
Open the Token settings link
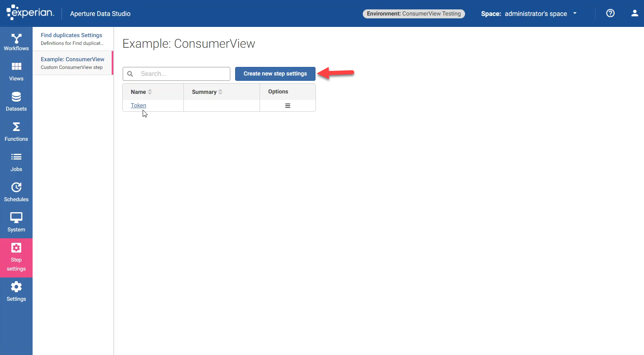point(139,105)
